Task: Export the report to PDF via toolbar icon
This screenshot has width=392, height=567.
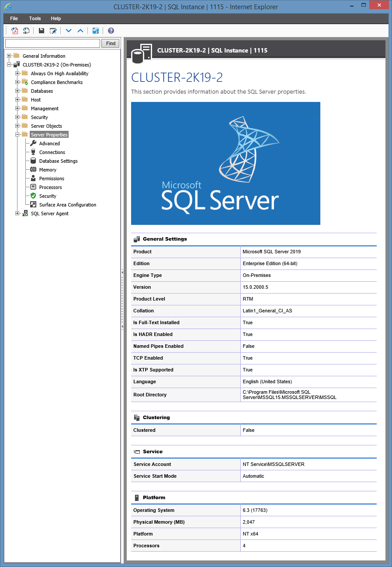Action: click(x=14, y=31)
